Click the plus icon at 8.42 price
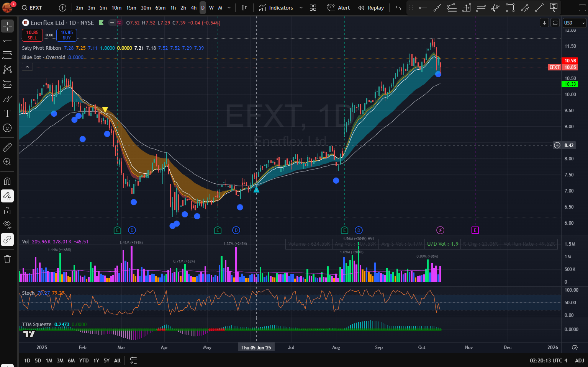The image size is (588, 367). [x=557, y=145]
